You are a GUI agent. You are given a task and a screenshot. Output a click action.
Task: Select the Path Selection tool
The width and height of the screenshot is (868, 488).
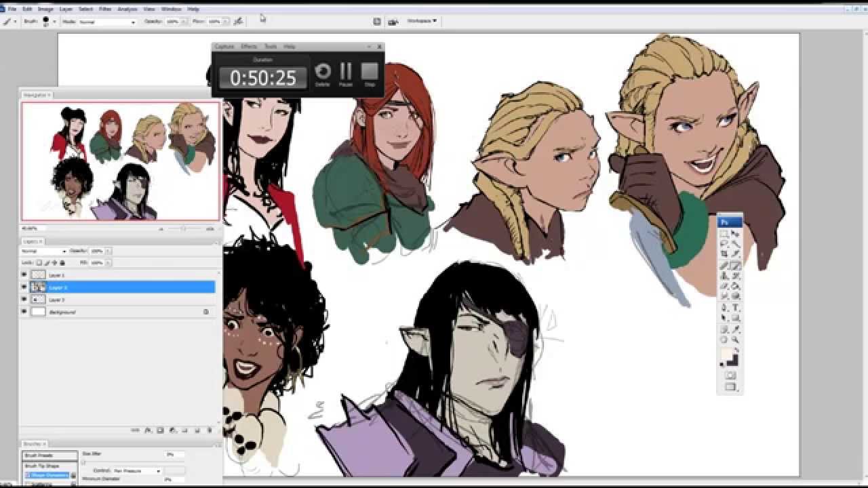(x=724, y=318)
